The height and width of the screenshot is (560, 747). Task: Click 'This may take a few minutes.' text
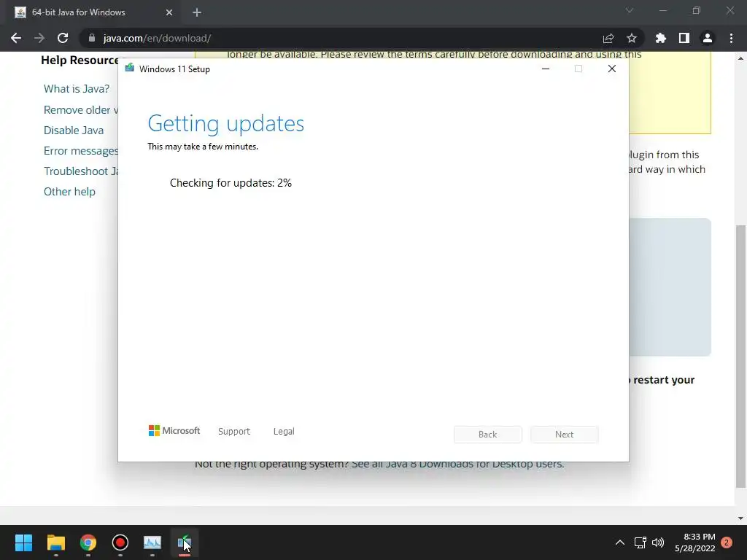point(203,147)
